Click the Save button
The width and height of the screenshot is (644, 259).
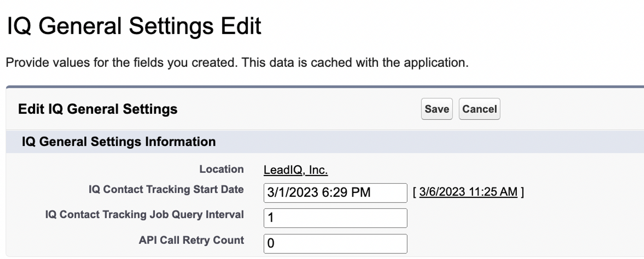coord(437,109)
